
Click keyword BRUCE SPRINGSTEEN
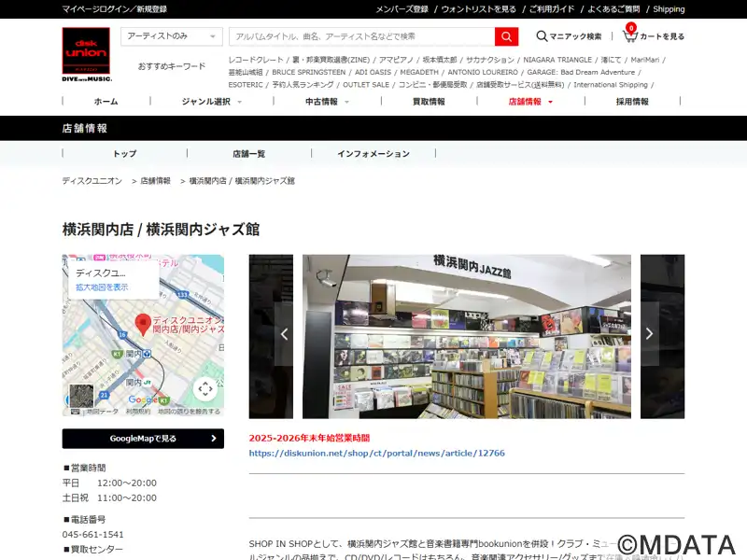click(x=309, y=72)
